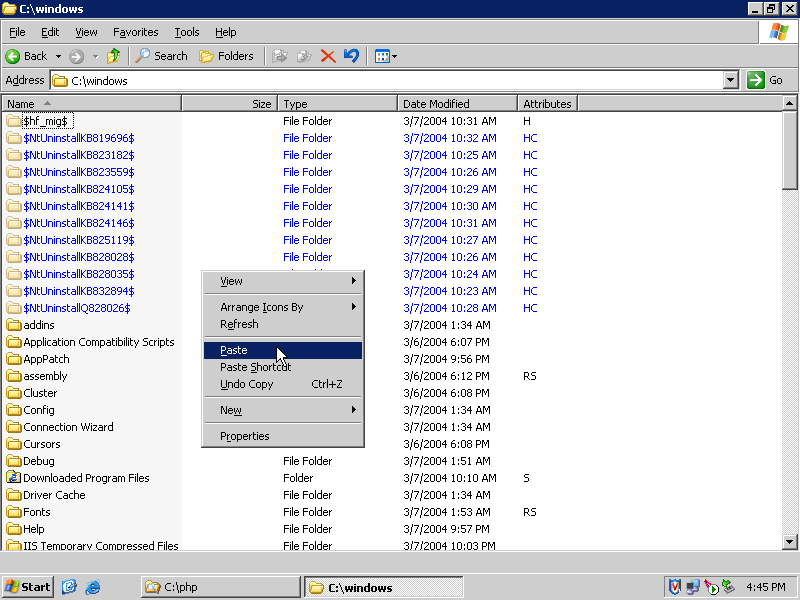Expand the Address bar dropdown list
800x600 pixels.
(730, 80)
